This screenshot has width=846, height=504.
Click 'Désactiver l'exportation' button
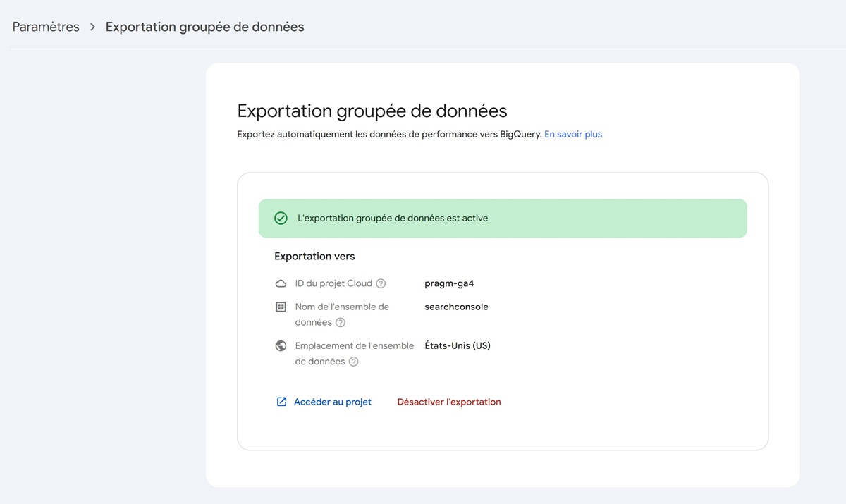[x=449, y=402]
